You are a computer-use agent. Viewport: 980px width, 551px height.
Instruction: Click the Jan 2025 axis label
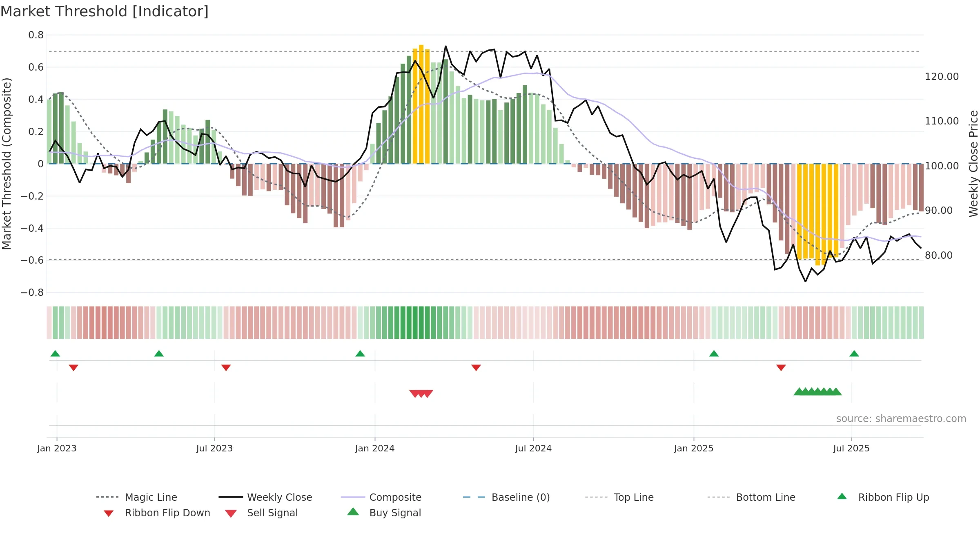[694, 449]
